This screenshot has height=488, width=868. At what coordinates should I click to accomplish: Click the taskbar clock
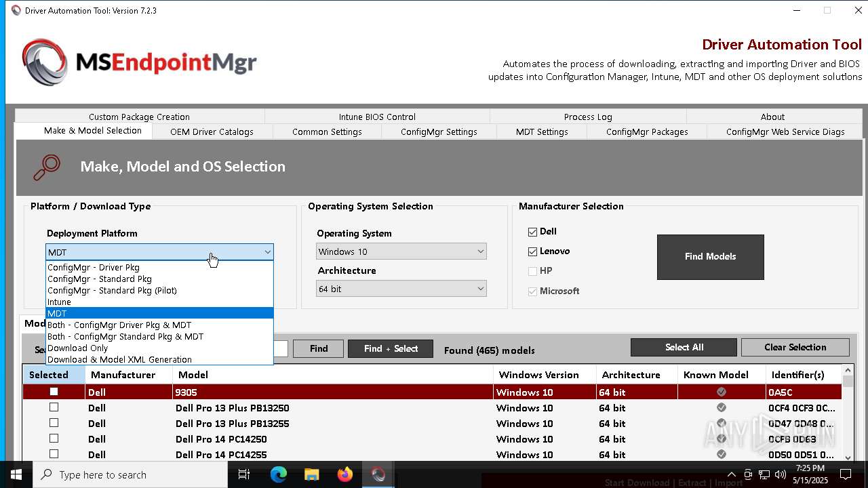(x=810, y=474)
